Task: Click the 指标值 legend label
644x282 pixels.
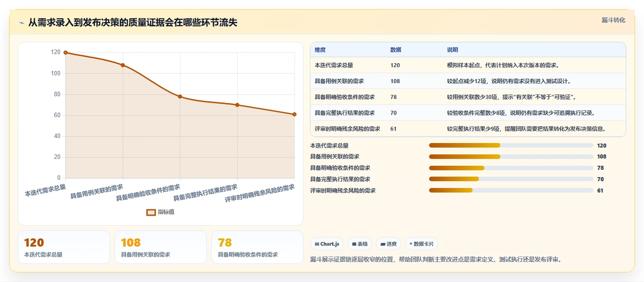Action: (166, 212)
